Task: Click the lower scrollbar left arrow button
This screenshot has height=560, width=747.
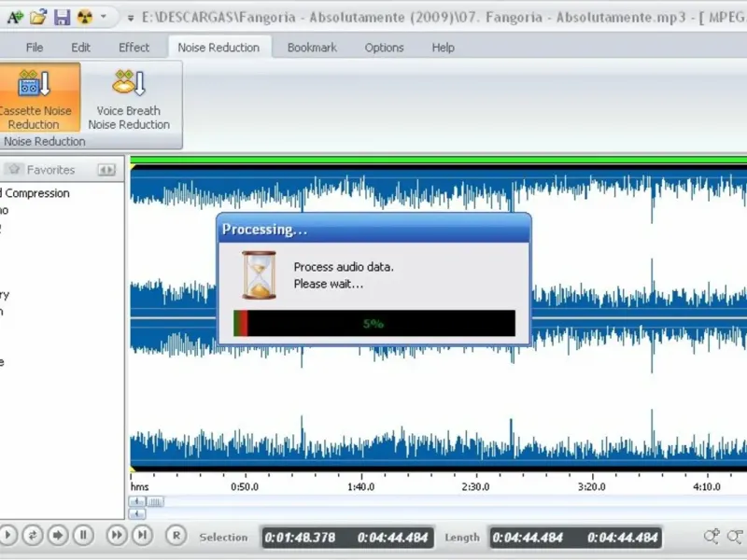Action: point(137,514)
